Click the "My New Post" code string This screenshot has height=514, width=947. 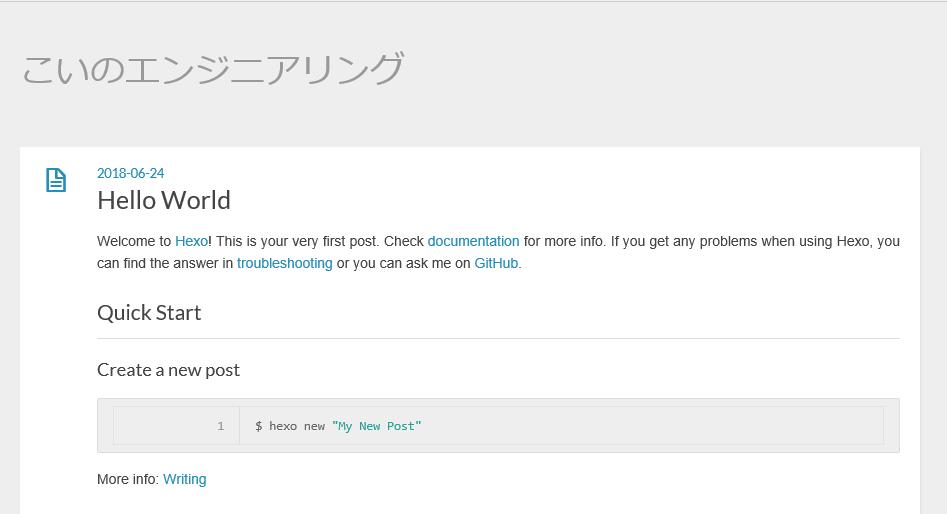point(376,426)
